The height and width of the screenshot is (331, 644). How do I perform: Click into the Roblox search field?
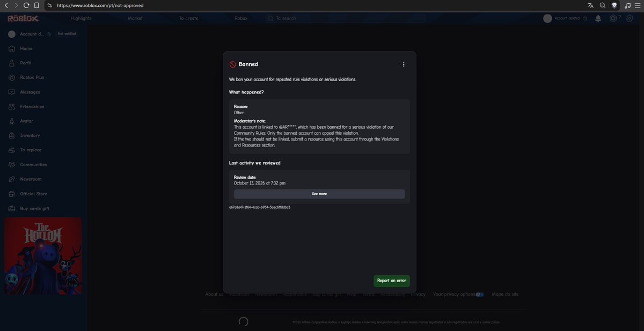pos(346,18)
